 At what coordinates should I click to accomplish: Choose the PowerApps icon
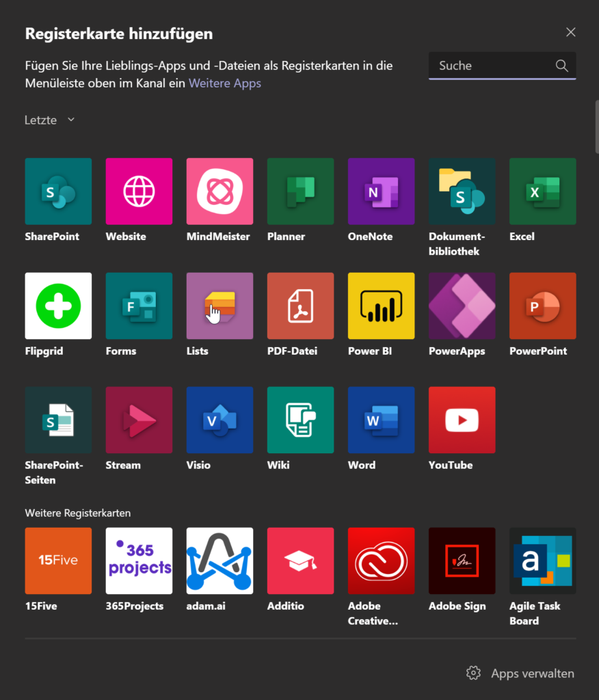point(462,306)
